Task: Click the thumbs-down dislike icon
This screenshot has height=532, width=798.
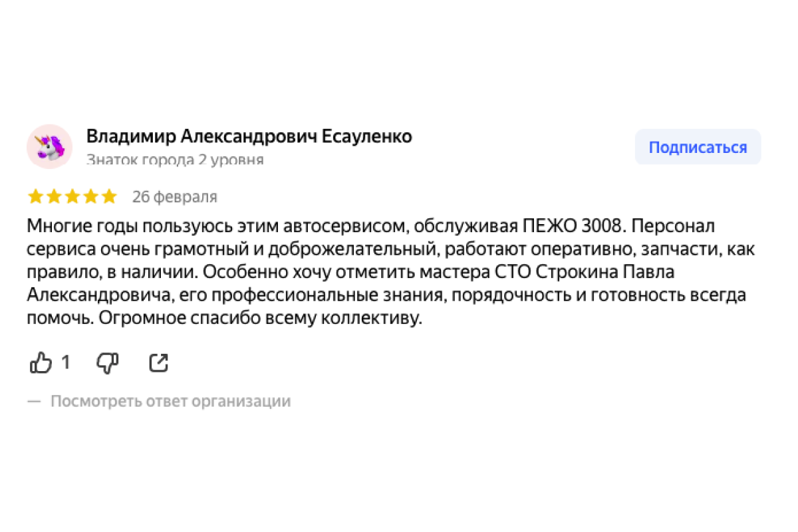Action: [x=107, y=362]
